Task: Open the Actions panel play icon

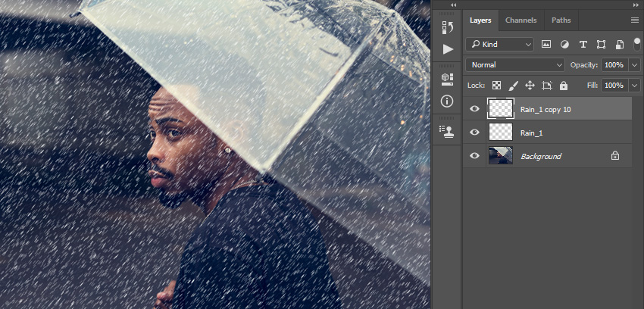Action: click(x=448, y=50)
